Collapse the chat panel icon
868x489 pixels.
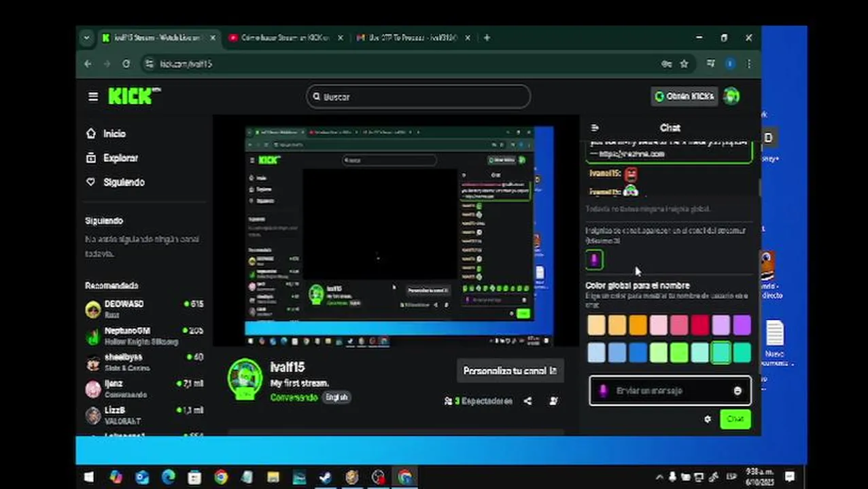click(595, 128)
